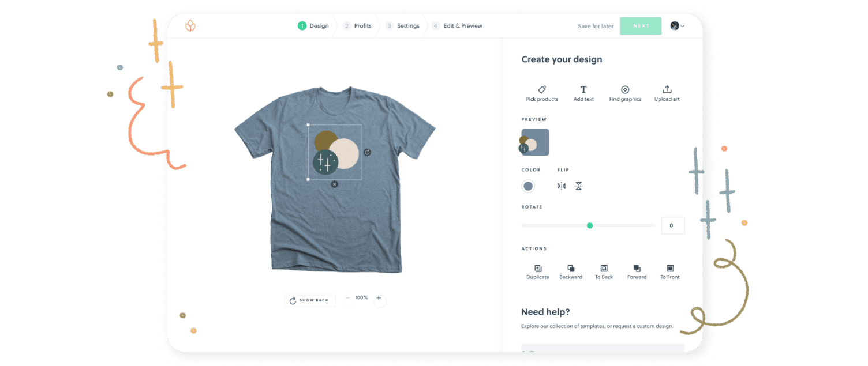Flip the design horizontally
Image resolution: width=868 pixels, height=366 pixels.
[x=561, y=186]
